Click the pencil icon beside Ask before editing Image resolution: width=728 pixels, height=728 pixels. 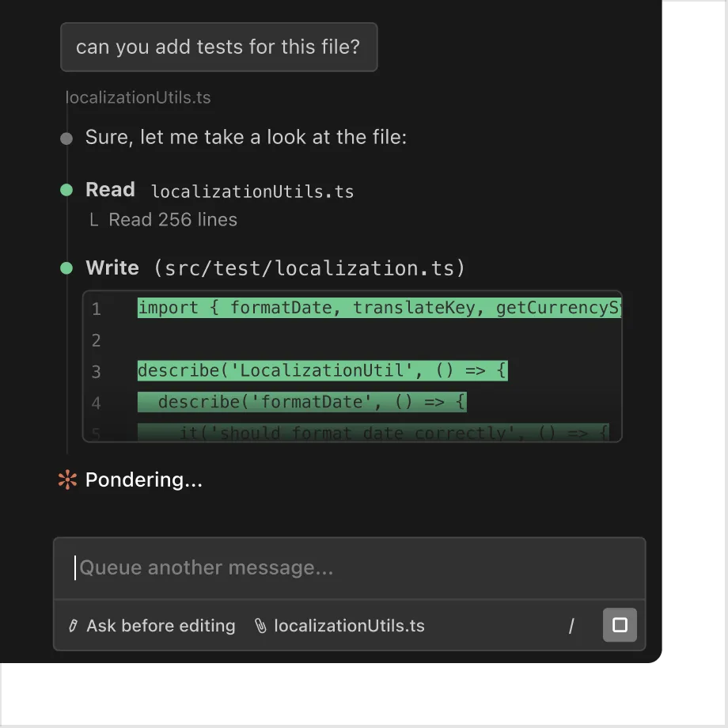(74, 626)
